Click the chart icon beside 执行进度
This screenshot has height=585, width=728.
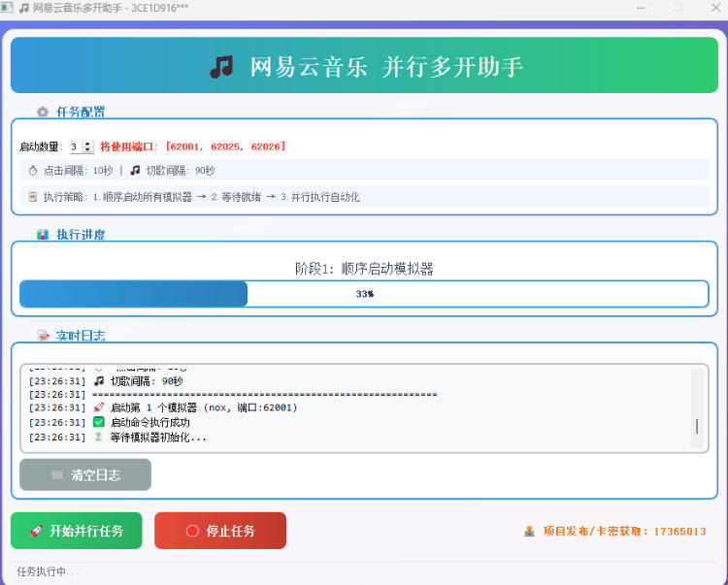pyautogui.click(x=43, y=235)
